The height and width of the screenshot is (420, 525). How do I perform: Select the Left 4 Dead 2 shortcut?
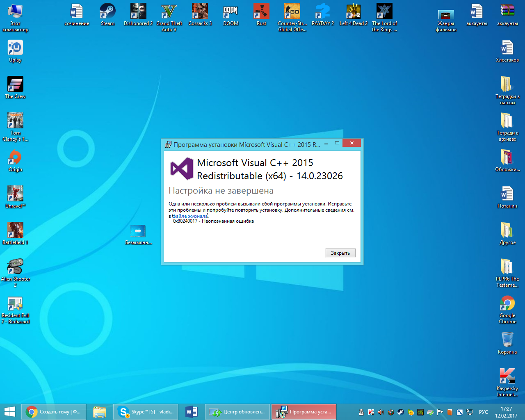pyautogui.click(x=354, y=15)
